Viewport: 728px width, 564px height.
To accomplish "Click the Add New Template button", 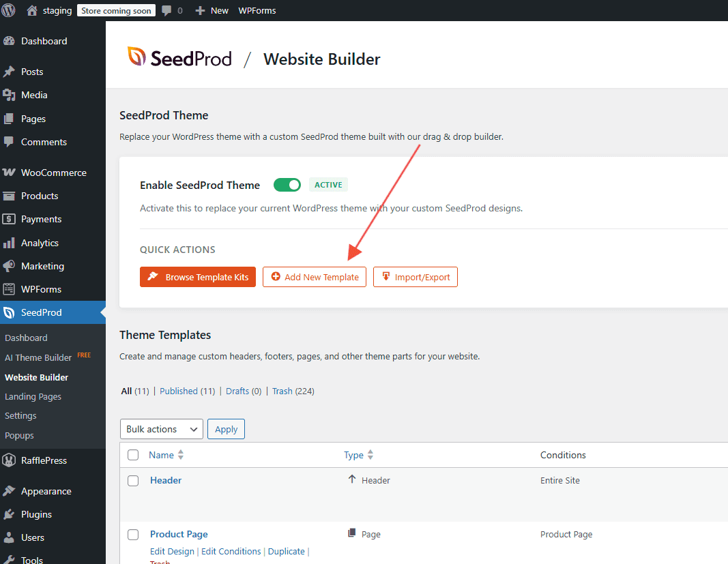I will tap(315, 277).
